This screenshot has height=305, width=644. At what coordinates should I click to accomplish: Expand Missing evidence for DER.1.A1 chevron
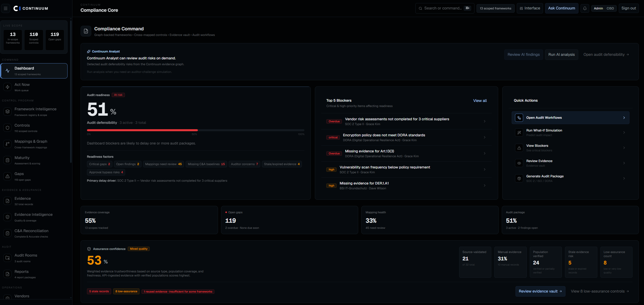(x=485, y=185)
